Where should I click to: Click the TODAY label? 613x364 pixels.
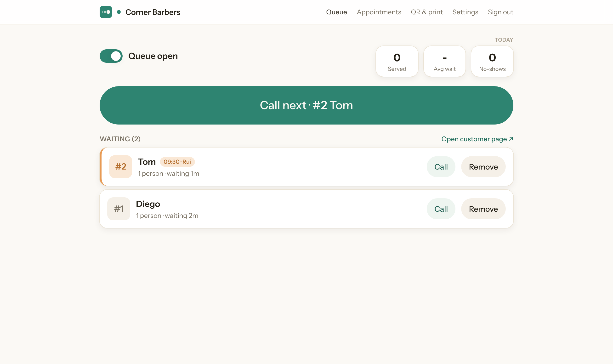point(504,40)
